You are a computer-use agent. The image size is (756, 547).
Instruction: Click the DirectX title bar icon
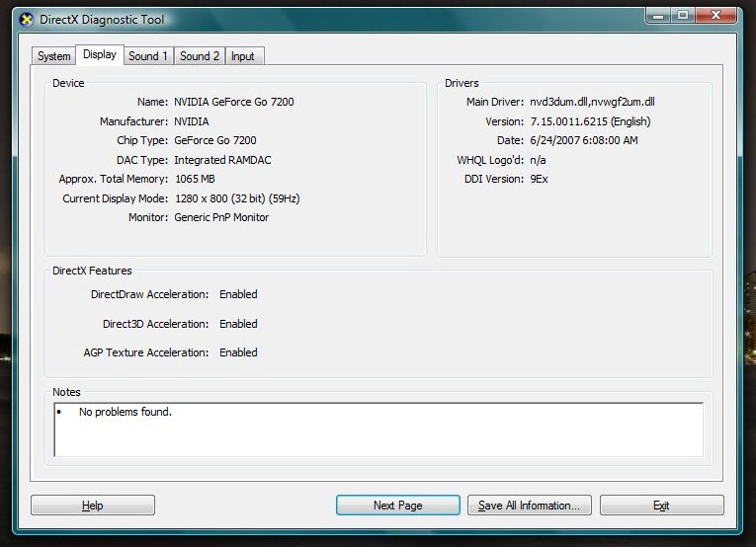(27, 20)
